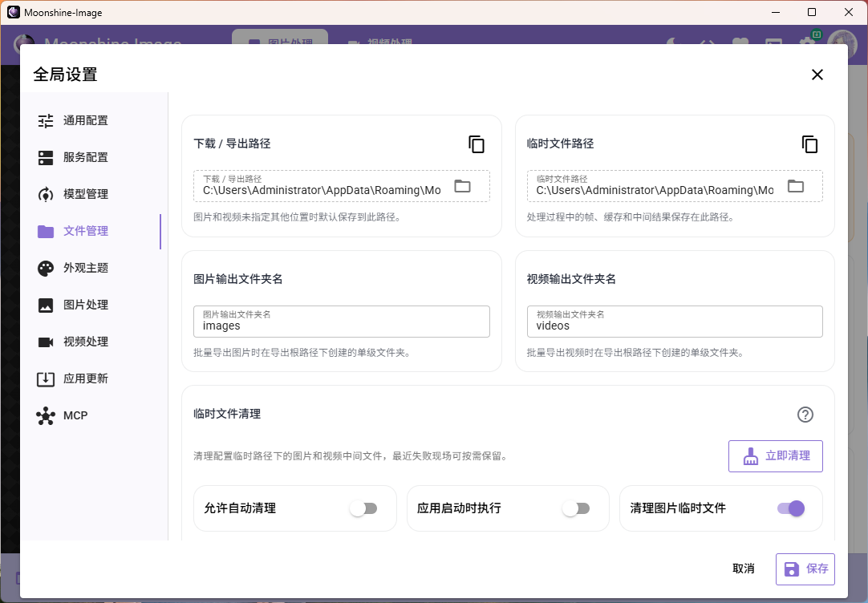The image size is (868, 603).
Task: Click the hub icon beside MCP
Action: pyautogui.click(x=46, y=415)
